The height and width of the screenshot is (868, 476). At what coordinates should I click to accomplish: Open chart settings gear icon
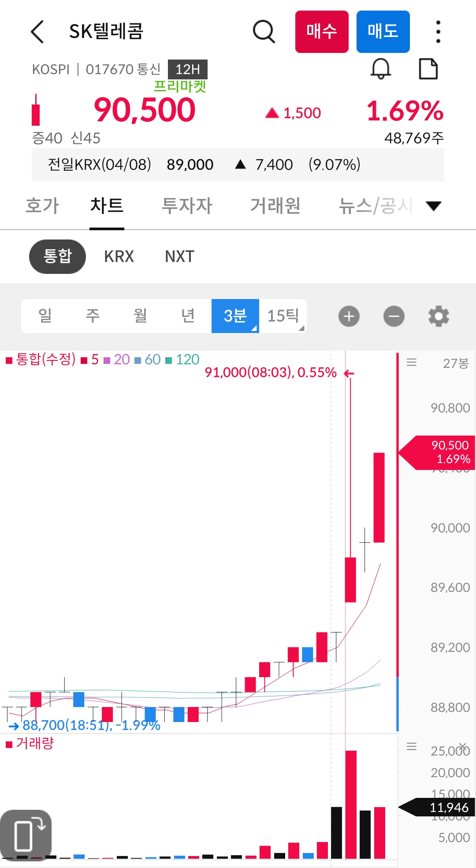click(x=439, y=316)
